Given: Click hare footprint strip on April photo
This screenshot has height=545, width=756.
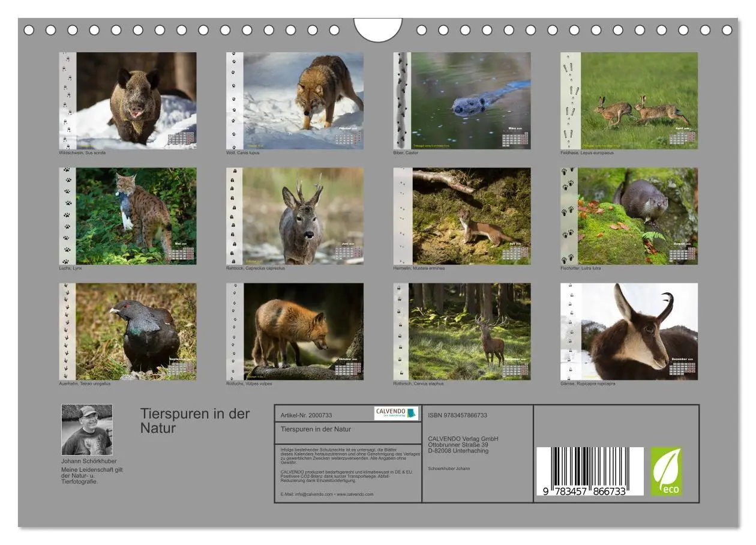Looking at the screenshot, I should [570, 100].
